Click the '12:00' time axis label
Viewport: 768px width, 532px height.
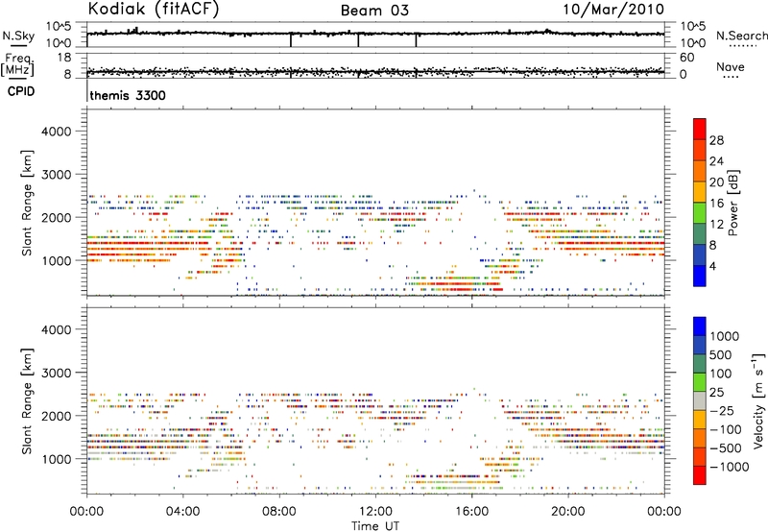pos(375,512)
